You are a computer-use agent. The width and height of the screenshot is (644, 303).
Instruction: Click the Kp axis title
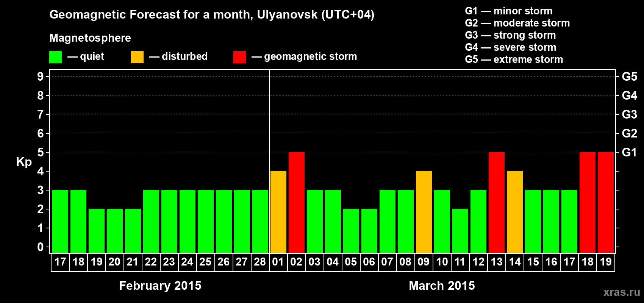[24, 162]
